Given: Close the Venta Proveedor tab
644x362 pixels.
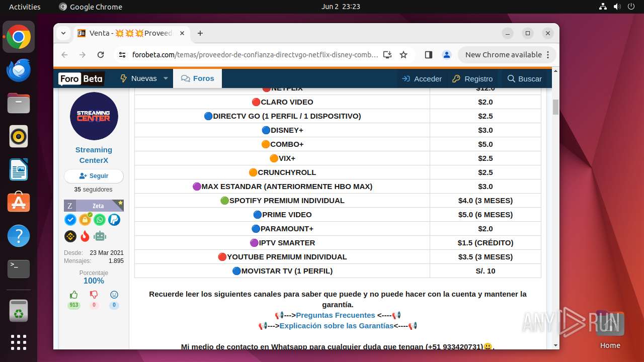Looking at the screenshot, I should pos(182,33).
